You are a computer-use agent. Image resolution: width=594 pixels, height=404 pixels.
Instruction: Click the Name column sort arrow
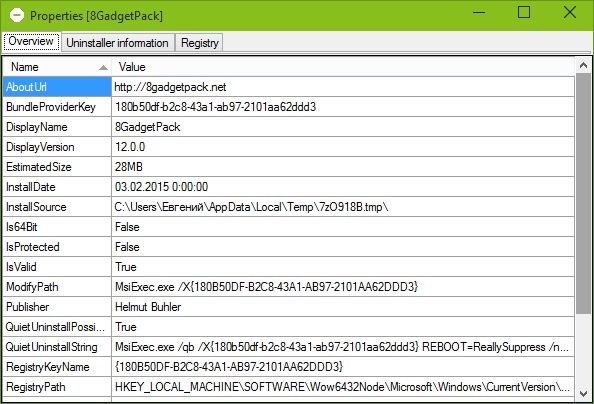point(103,67)
